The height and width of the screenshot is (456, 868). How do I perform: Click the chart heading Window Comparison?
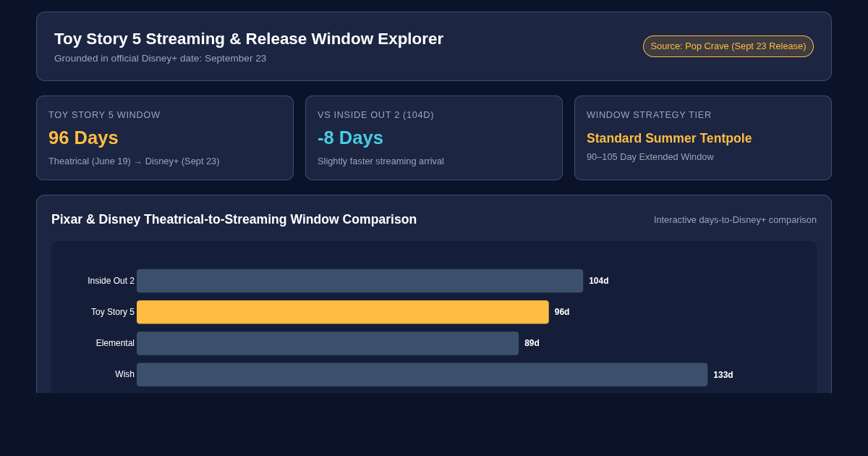(x=234, y=219)
